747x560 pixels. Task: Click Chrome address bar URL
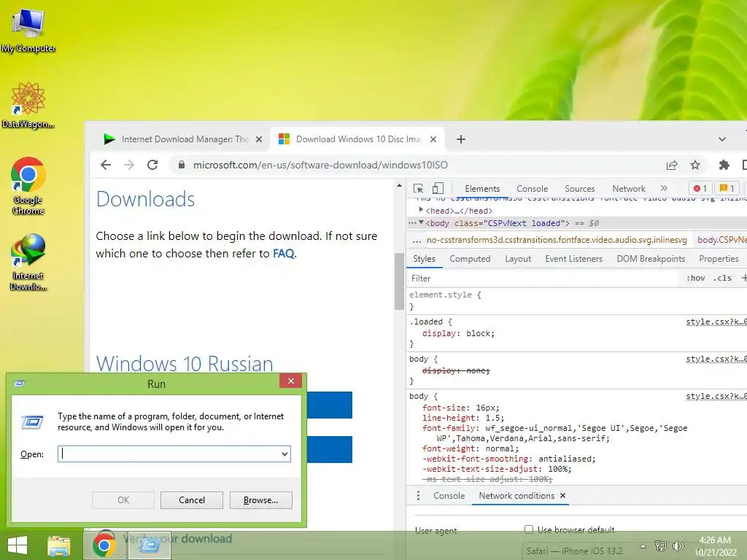click(x=320, y=165)
